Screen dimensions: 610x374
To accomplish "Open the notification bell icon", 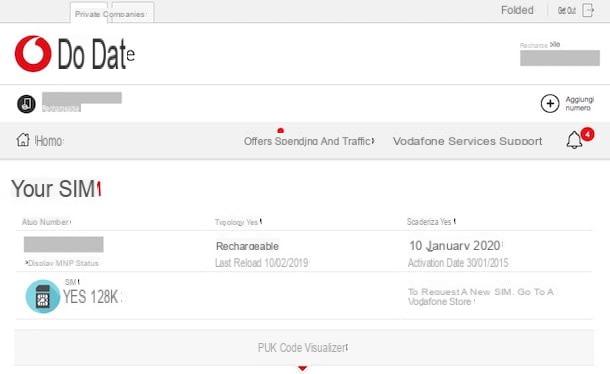I will pos(574,140).
